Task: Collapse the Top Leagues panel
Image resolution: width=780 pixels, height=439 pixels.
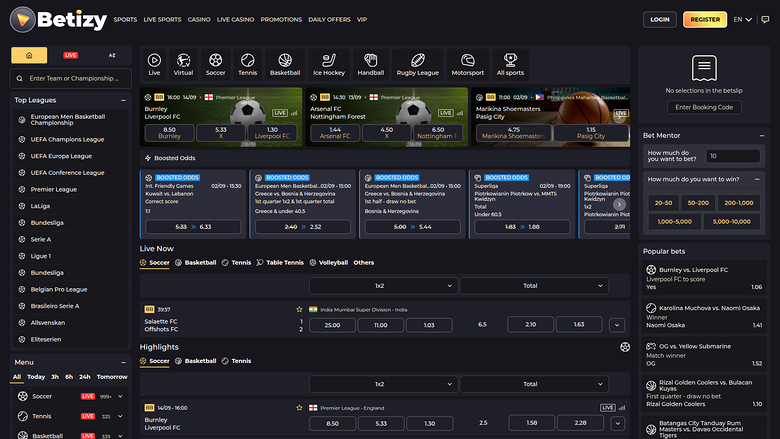Action: pyautogui.click(x=123, y=100)
